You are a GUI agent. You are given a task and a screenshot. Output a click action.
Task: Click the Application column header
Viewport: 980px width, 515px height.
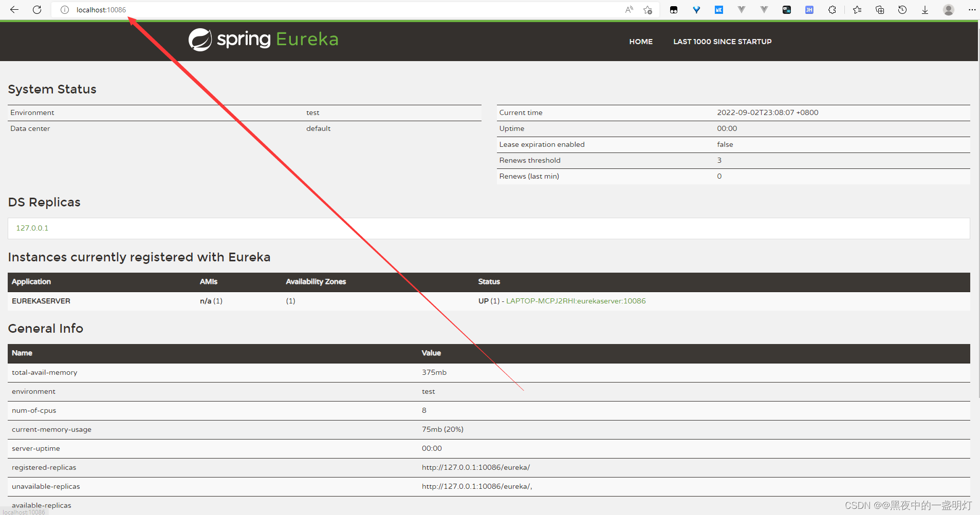coord(31,281)
